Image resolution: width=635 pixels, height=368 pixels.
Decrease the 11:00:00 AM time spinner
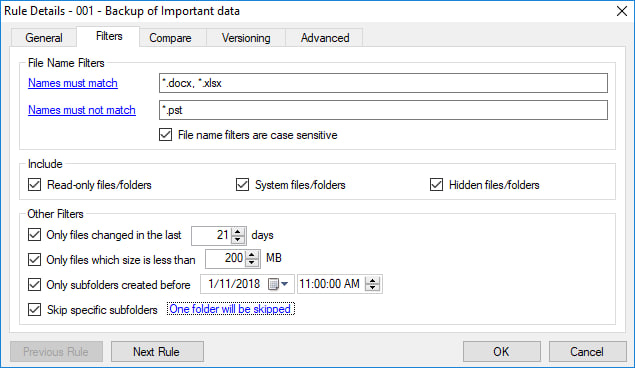coord(373,287)
